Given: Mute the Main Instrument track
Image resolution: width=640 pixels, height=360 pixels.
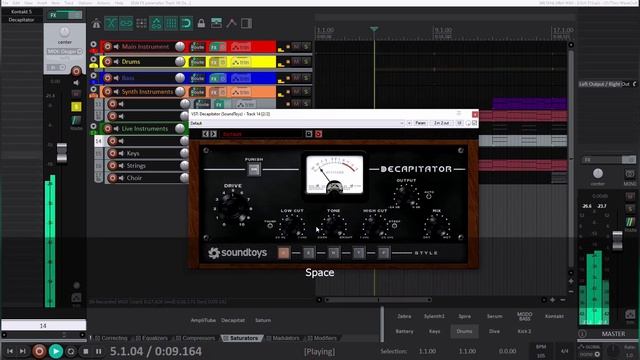Looking at the screenshot, I should coord(297,47).
